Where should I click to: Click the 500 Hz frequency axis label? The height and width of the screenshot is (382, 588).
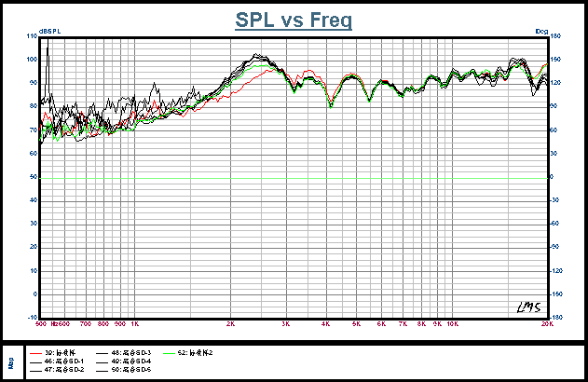[x=41, y=324]
